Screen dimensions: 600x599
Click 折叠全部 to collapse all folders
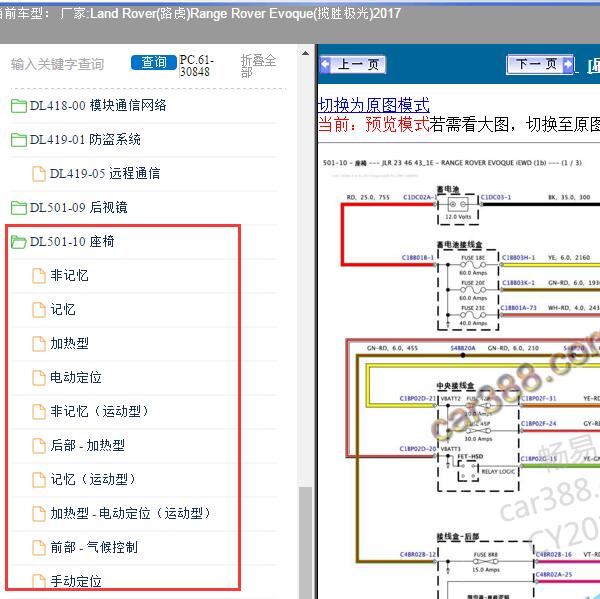(x=258, y=66)
